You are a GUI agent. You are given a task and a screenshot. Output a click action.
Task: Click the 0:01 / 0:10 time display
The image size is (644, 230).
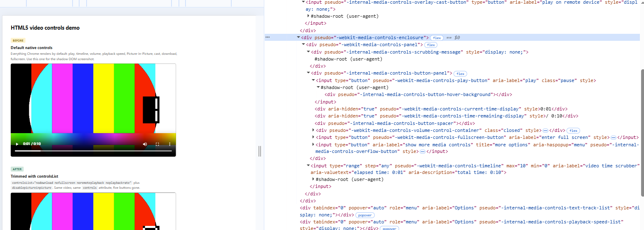coord(32,144)
